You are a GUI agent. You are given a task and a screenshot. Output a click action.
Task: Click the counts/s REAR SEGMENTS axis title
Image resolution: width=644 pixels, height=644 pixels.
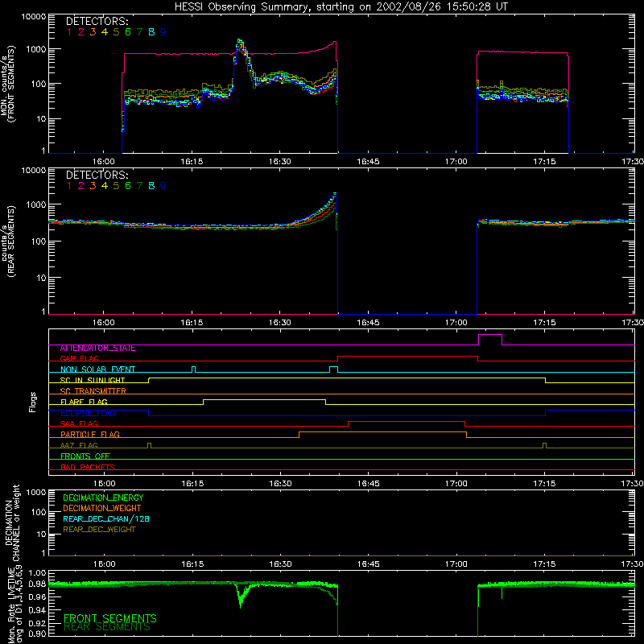coord(8,242)
